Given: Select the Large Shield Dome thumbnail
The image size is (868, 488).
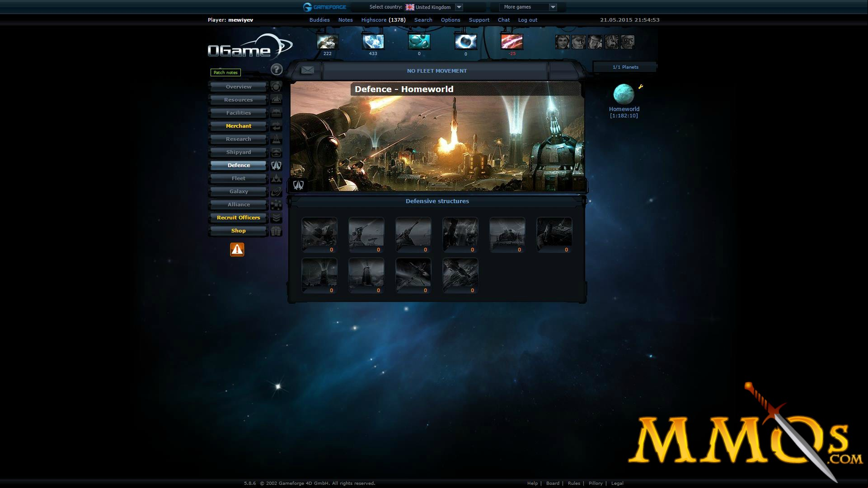Looking at the screenshot, I should click(x=366, y=275).
